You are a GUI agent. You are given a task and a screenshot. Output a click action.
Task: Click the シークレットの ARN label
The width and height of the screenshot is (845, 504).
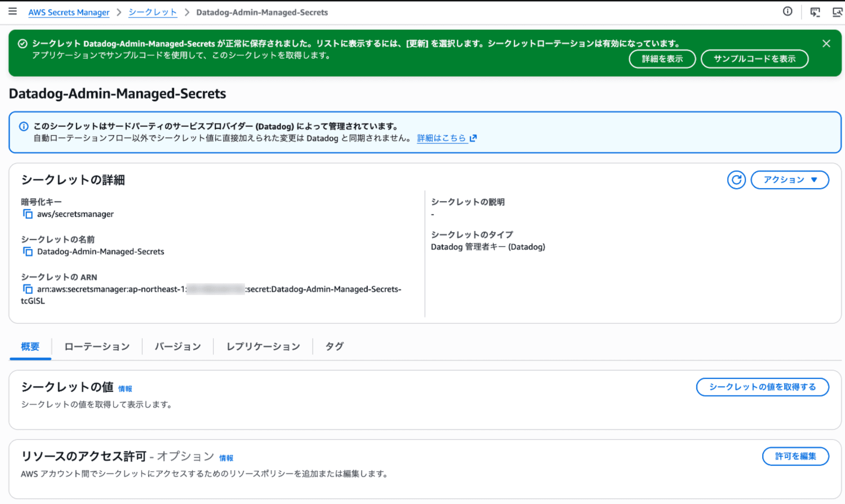click(59, 277)
